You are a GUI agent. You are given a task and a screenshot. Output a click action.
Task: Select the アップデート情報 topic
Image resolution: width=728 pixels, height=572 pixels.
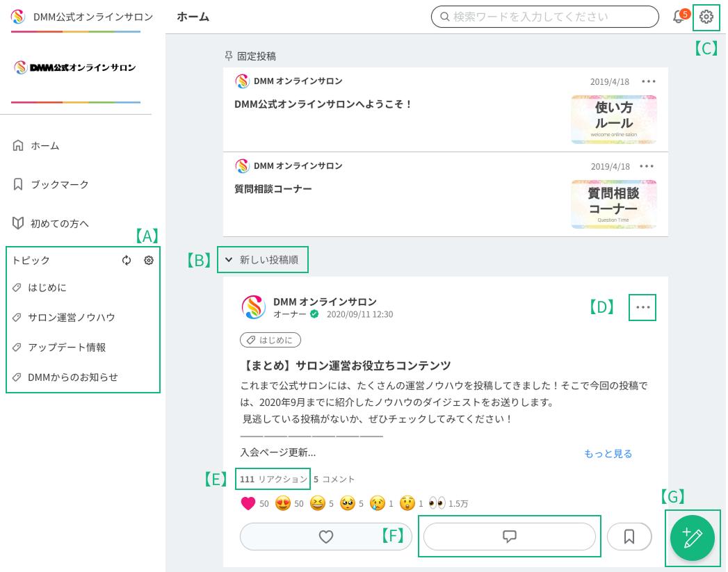coord(67,347)
